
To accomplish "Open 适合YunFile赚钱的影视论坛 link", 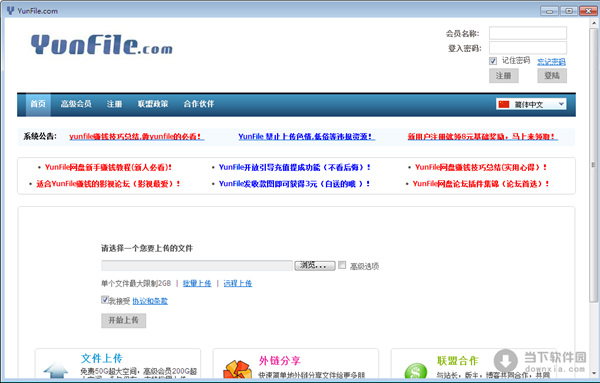I will (108, 184).
